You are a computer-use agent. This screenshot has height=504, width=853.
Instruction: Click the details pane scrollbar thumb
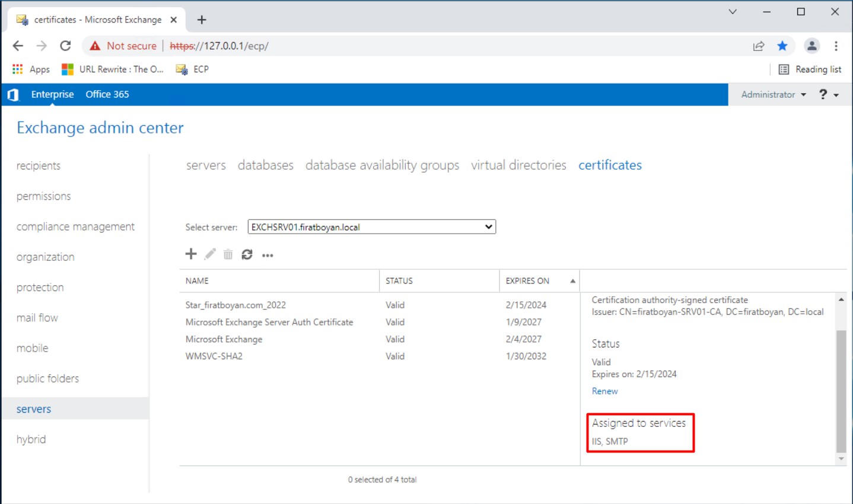click(841, 391)
